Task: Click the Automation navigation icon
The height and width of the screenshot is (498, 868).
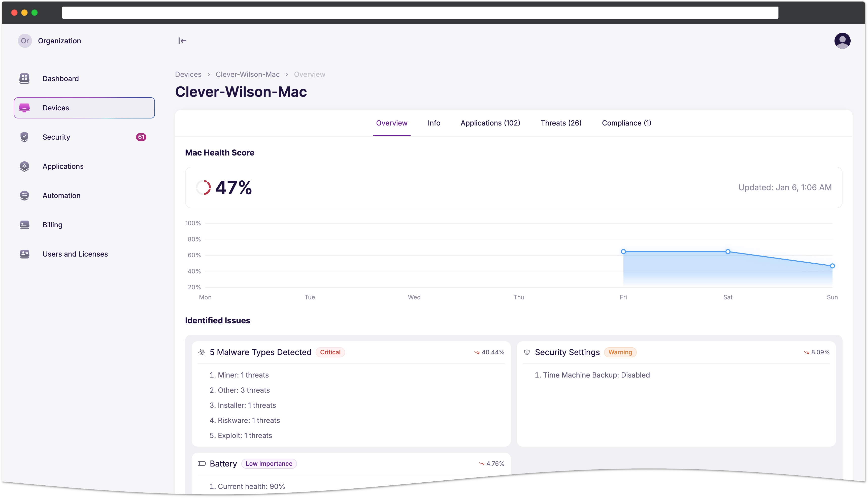Action: click(x=25, y=195)
